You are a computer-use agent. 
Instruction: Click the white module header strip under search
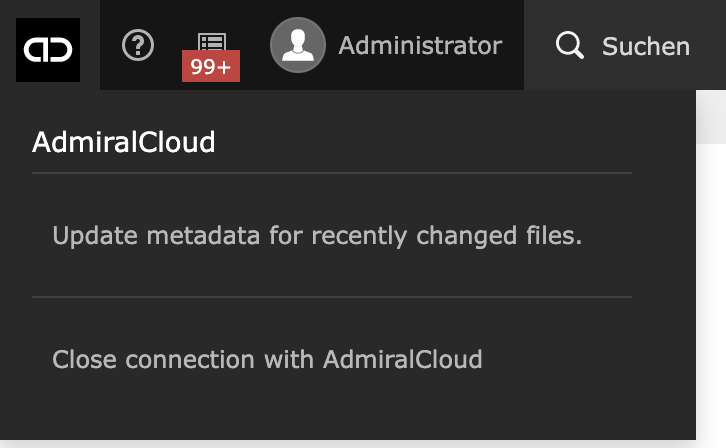(x=711, y=117)
